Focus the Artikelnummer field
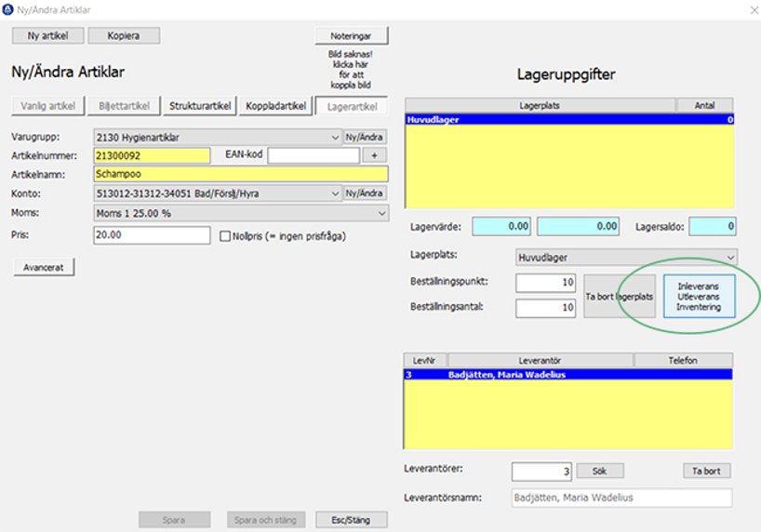Screen dimensions: 761x532 pyautogui.click(x=152, y=156)
